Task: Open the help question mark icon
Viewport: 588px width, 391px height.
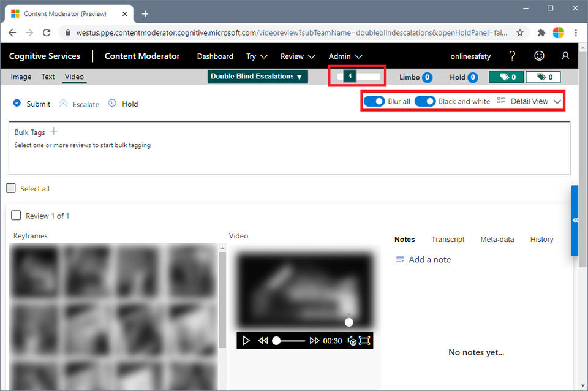Action: click(512, 56)
